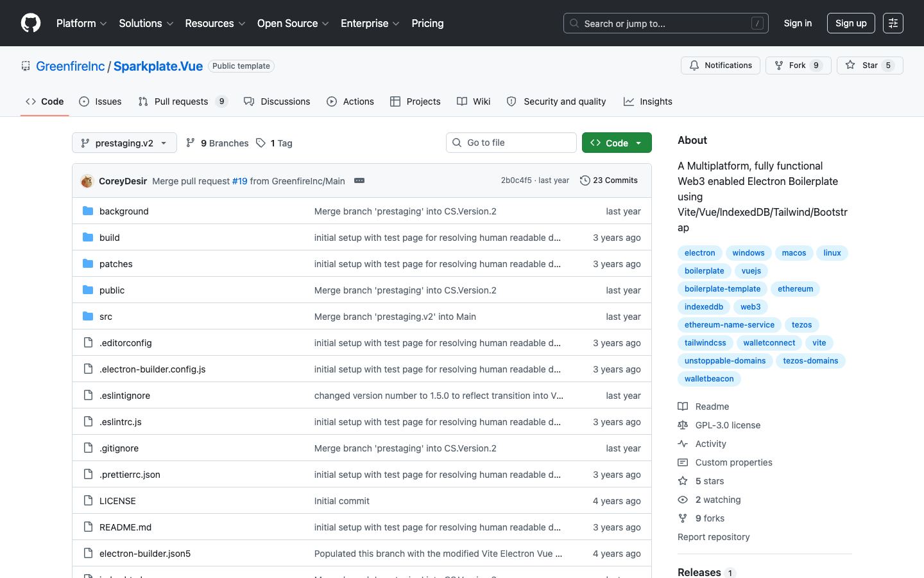Focus the Go to file input
The width and height of the screenshot is (924, 578).
(x=511, y=143)
